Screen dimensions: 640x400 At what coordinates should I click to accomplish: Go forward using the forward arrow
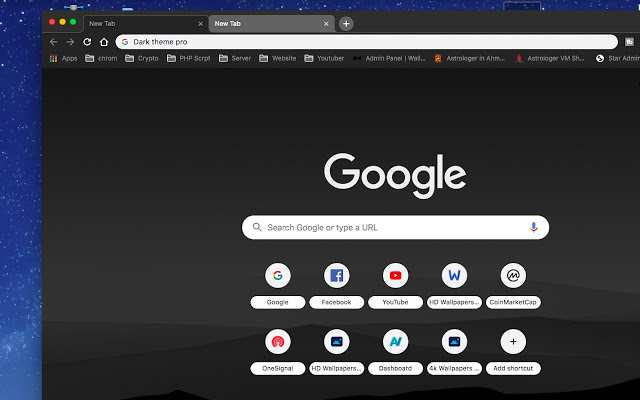70,42
